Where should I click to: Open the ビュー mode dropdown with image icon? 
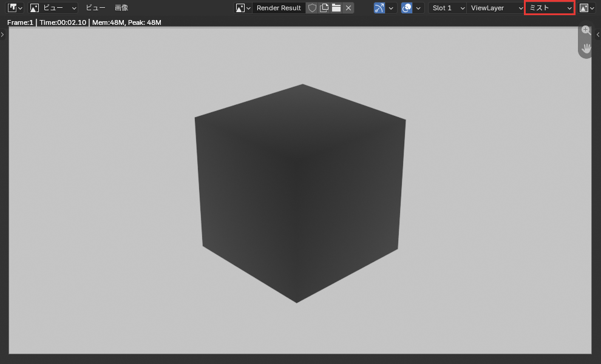pyautogui.click(x=53, y=8)
